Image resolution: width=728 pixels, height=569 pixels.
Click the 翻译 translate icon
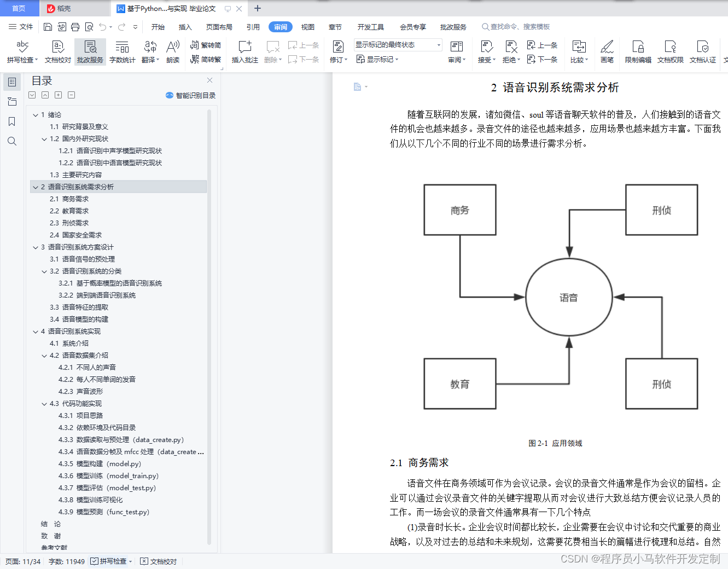point(150,47)
